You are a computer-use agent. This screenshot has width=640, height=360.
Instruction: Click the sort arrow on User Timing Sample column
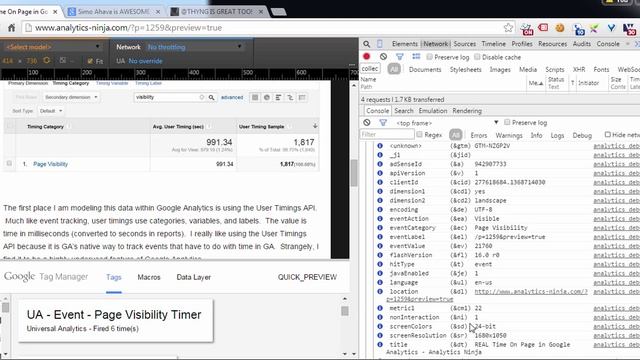[x=315, y=126]
